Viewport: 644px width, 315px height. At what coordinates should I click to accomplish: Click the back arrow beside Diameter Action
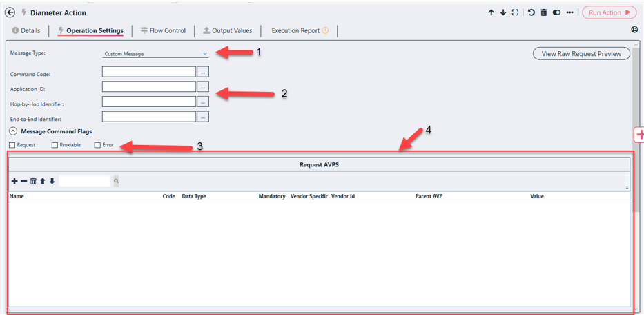(10, 12)
